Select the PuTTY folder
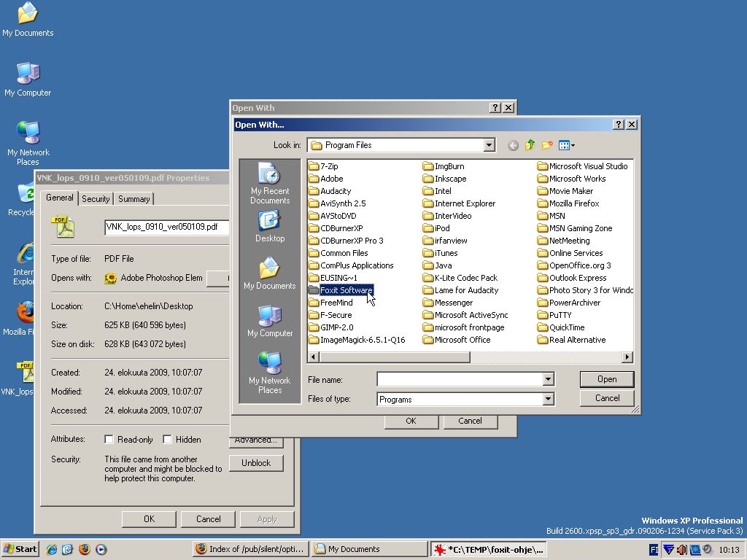This screenshot has height=560, width=747. point(554,315)
